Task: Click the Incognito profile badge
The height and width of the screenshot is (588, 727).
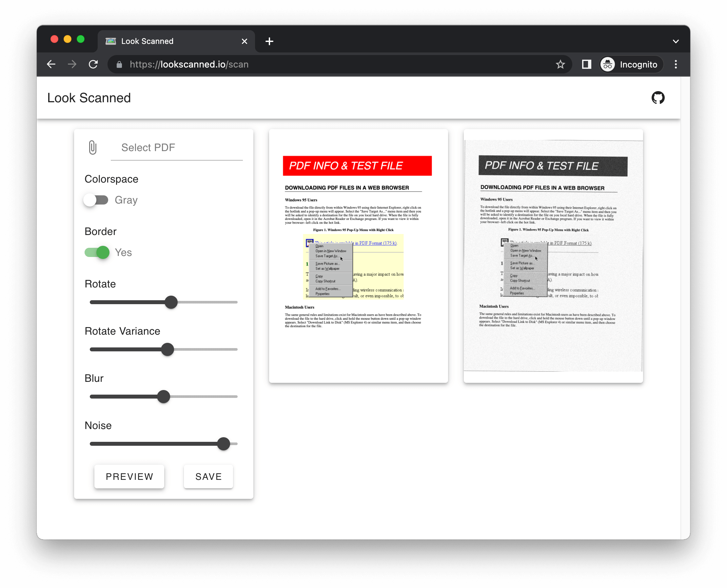Action: [x=630, y=64]
